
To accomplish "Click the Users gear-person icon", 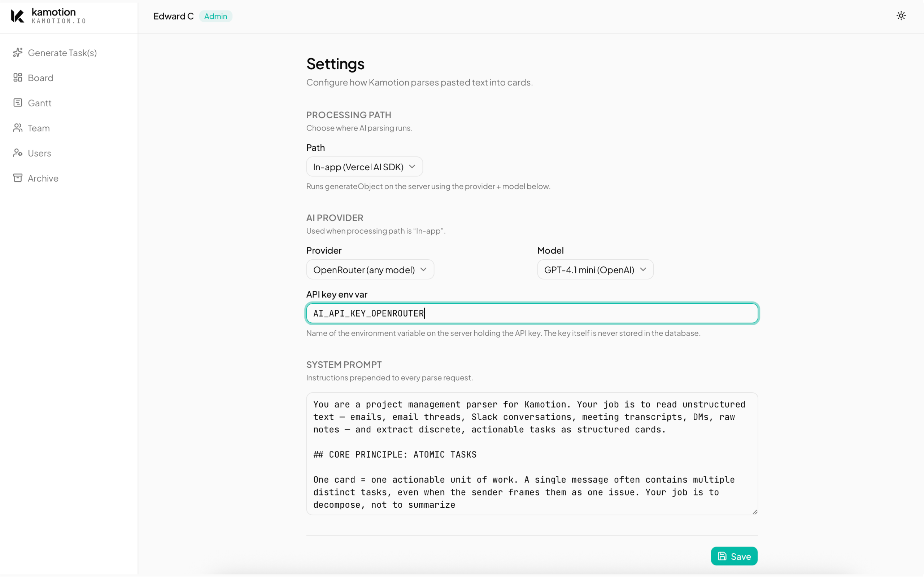I will click(x=18, y=153).
